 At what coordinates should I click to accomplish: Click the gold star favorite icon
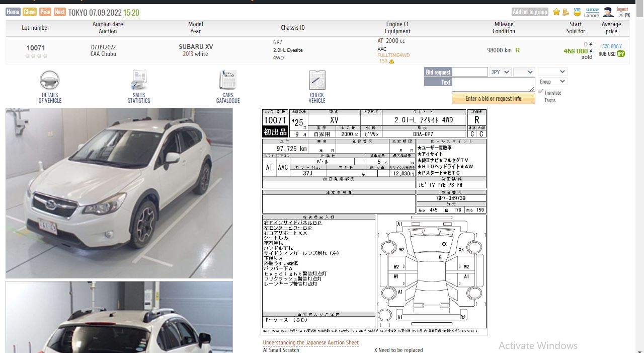click(x=556, y=12)
